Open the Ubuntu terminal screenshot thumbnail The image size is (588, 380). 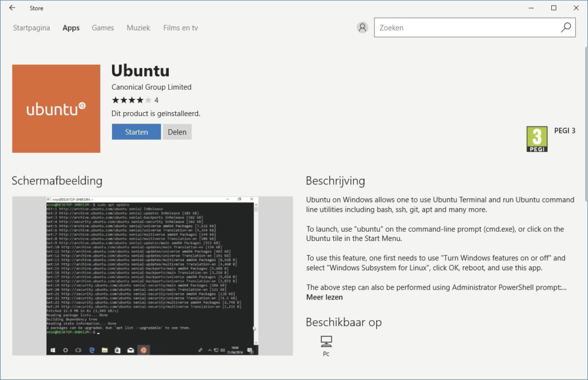tap(152, 276)
